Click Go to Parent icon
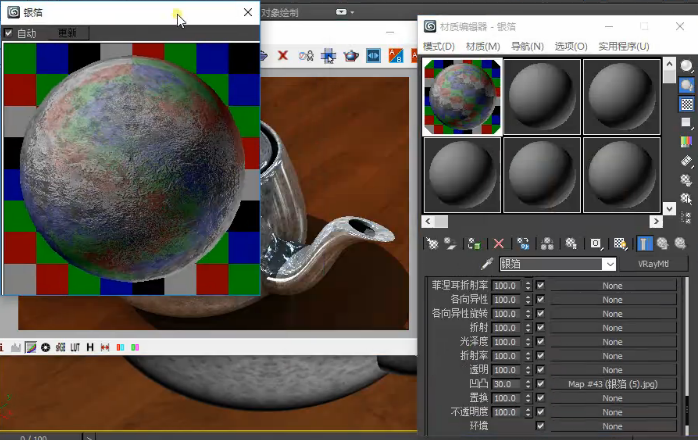 [x=662, y=244]
